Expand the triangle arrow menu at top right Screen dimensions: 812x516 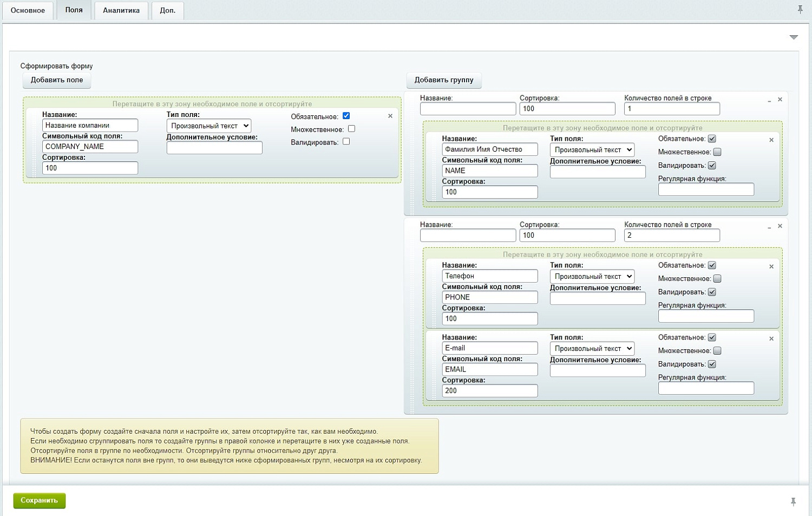point(794,37)
